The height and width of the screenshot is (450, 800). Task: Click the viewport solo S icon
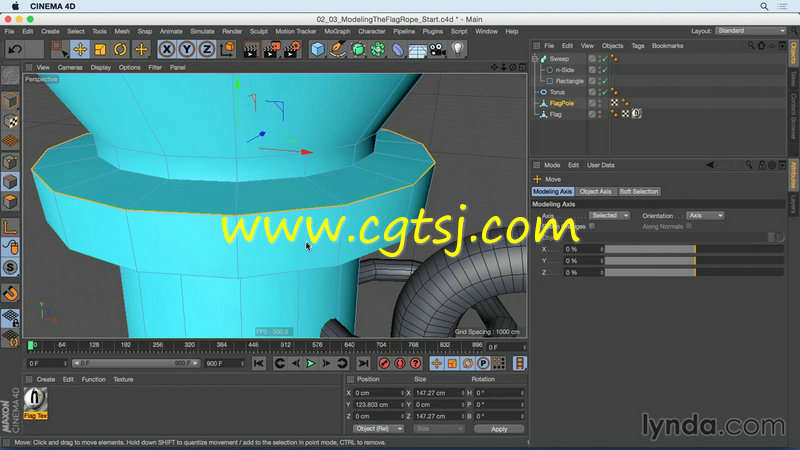[x=10, y=267]
